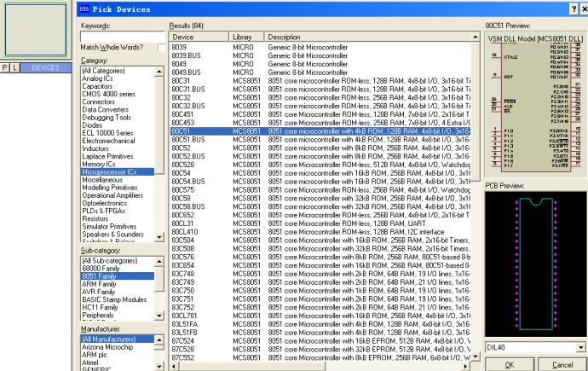
Task: Click Category list scroll up arrow
Action: 159,72
